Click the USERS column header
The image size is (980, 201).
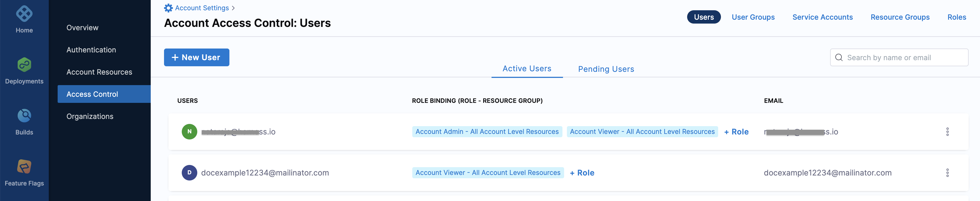click(188, 101)
